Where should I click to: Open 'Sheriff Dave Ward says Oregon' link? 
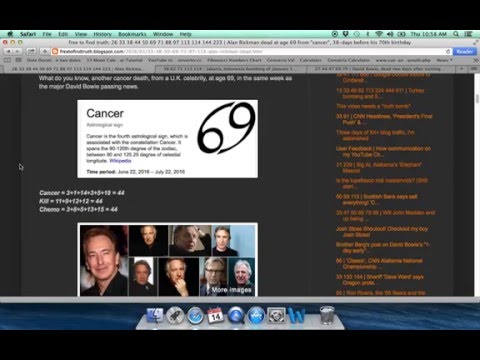point(380,280)
